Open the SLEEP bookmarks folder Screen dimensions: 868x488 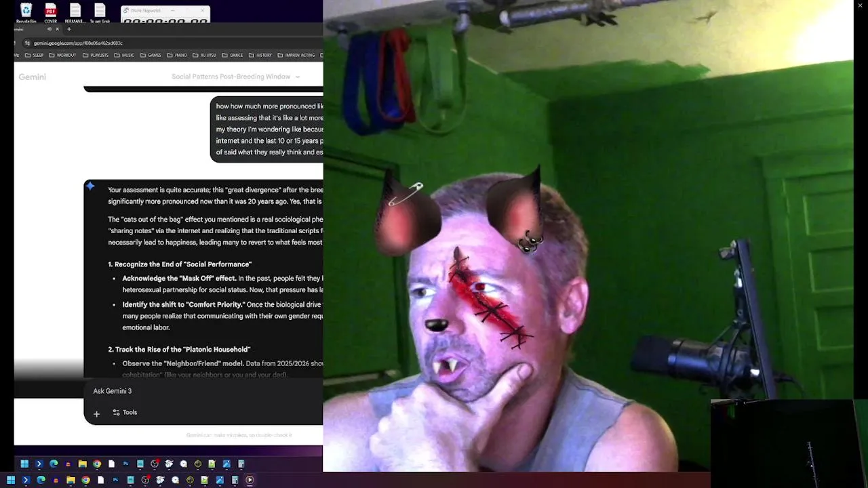(x=35, y=55)
